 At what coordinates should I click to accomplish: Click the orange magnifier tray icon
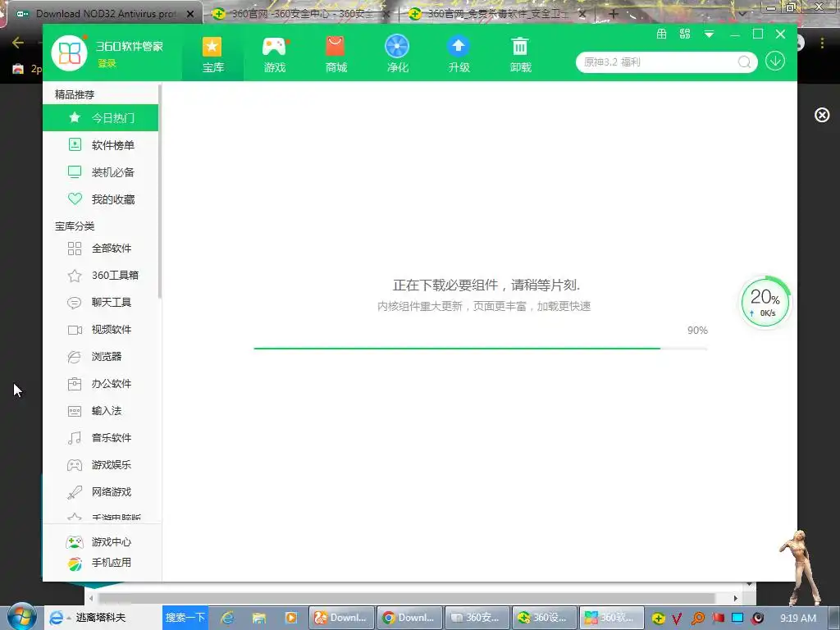tap(697, 619)
